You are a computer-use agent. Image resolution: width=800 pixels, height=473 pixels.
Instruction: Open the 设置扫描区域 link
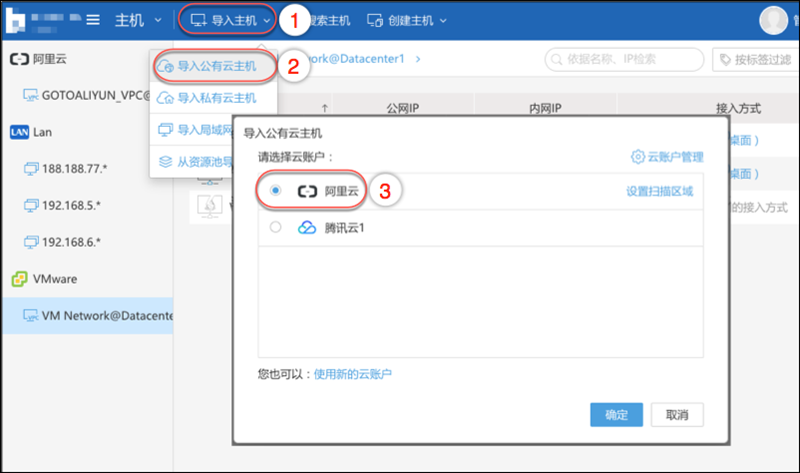pos(660,191)
